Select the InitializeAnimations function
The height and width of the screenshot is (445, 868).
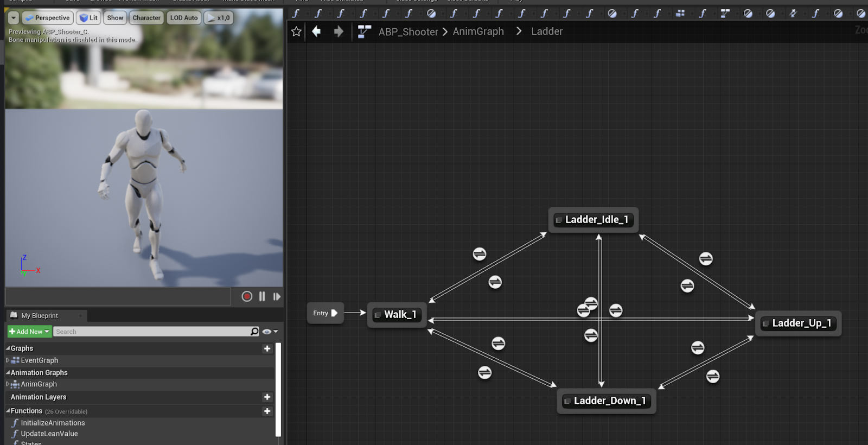coord(53,423)
